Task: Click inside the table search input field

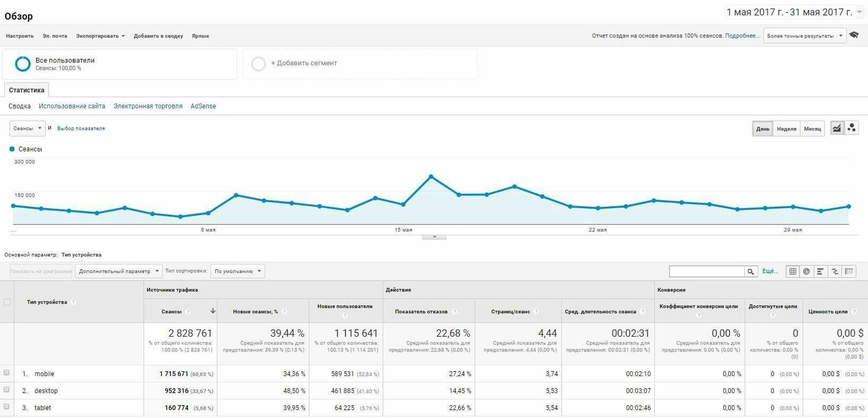Action: pos(706,272)
